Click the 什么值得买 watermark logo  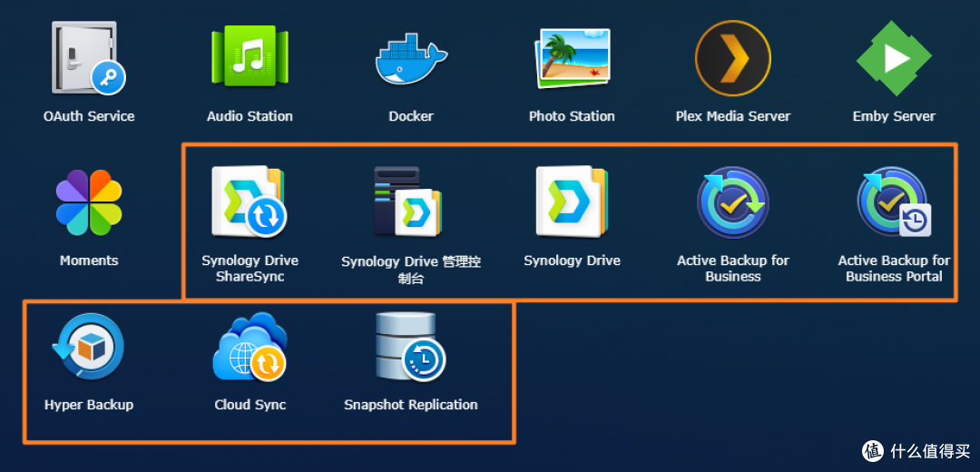pyautogui.click(x=916, y=451)
